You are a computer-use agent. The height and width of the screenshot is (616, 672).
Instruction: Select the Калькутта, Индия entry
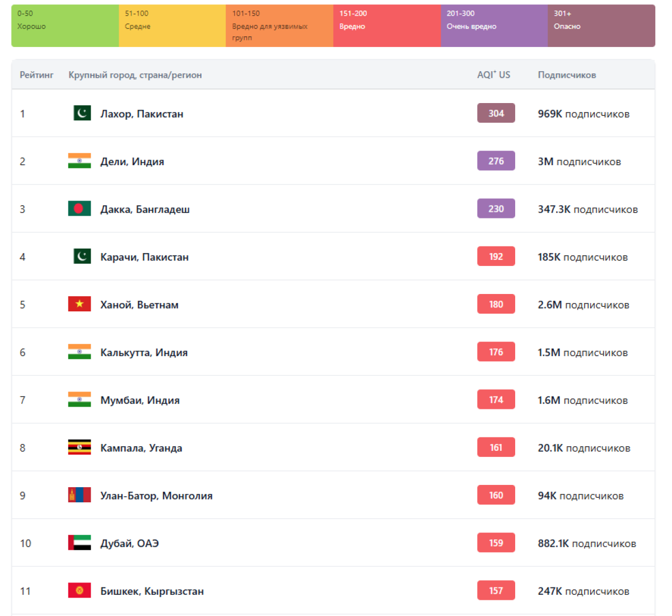tap(144, 352)
